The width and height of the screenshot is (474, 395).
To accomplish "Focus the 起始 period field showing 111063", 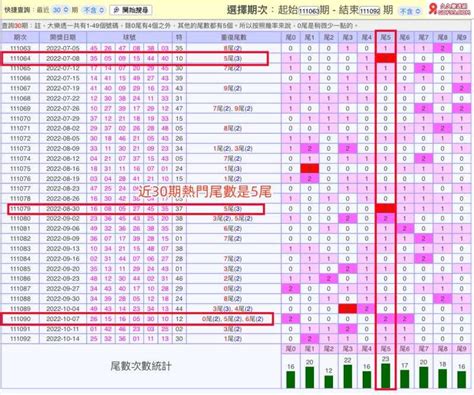I will coord(309,11).
